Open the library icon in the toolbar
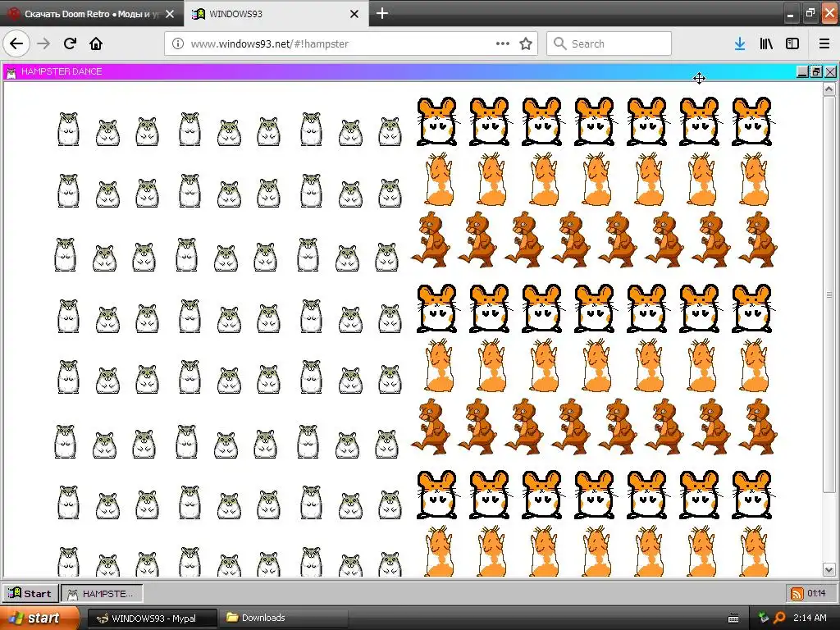 (766, 43)
